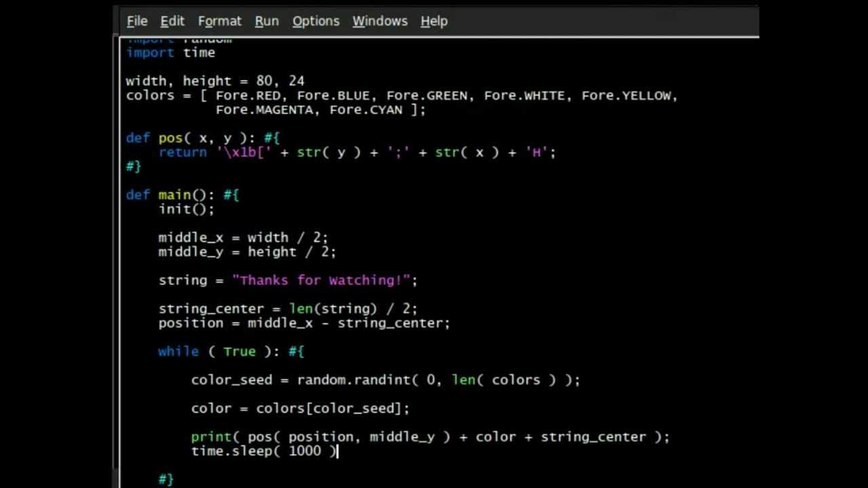Viewport: 868px width, 488px height.
Task: Click the 'def pos( x, y )' line
Action: click(x=202, y=138)
